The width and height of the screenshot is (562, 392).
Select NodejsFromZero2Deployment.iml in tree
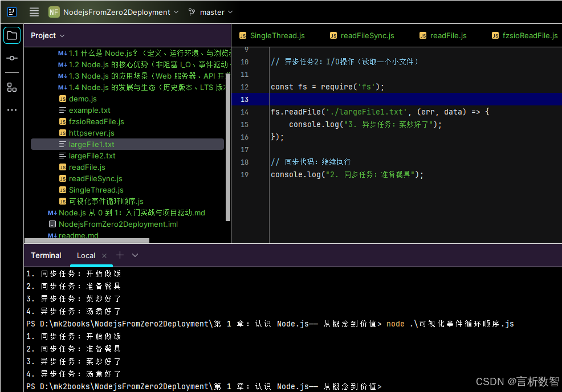[119, 224]
